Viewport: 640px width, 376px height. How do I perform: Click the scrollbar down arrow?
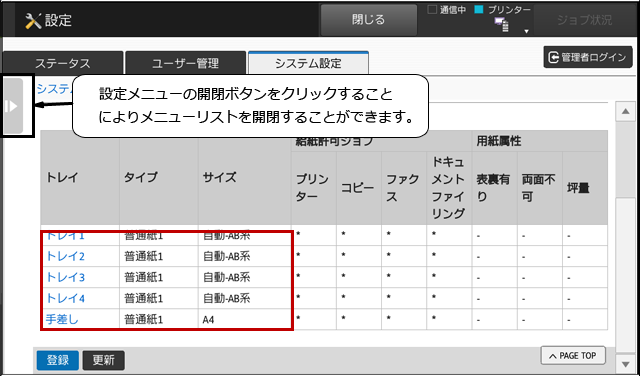[x=625, y=363]
